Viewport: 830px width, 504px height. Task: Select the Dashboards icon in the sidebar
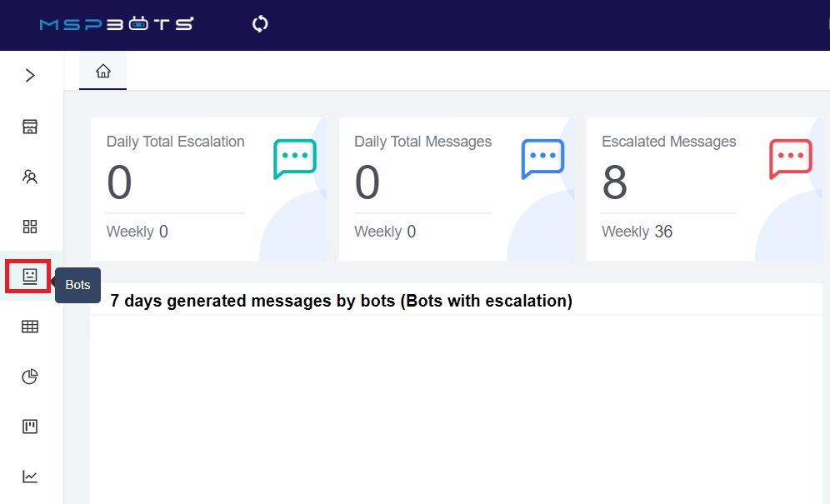[29, 126]
